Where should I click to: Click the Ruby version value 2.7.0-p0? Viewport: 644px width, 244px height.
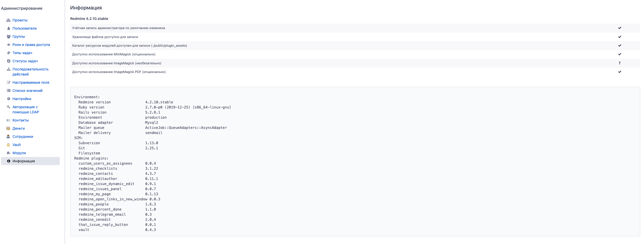pyautogui.click(x=188, y=107)
